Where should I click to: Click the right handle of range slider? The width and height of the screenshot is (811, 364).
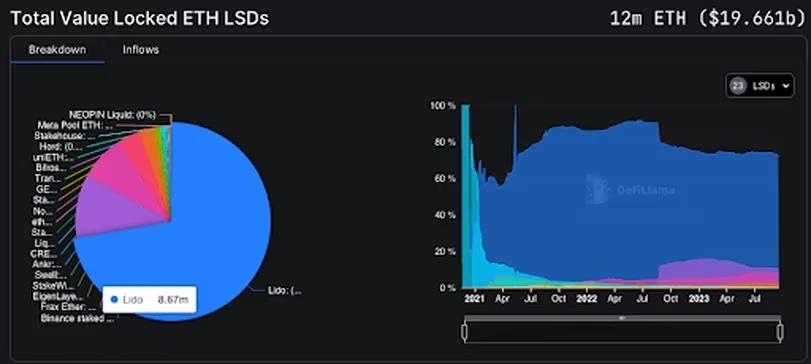pyautogui.click(x=780, y=332)
